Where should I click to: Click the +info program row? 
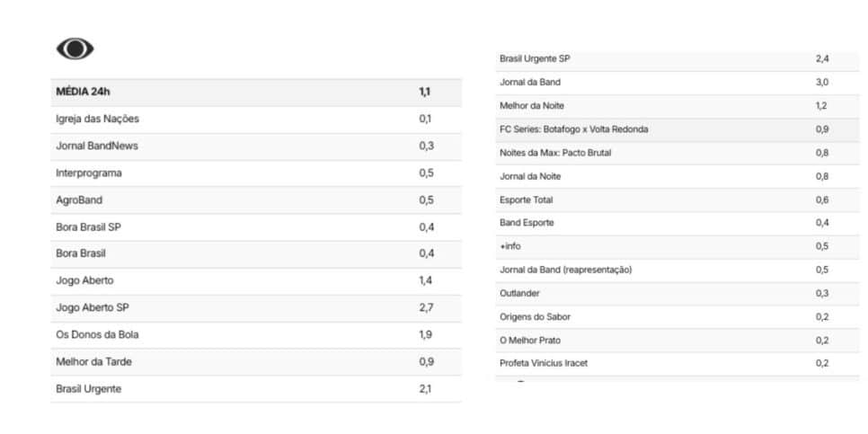677,247
